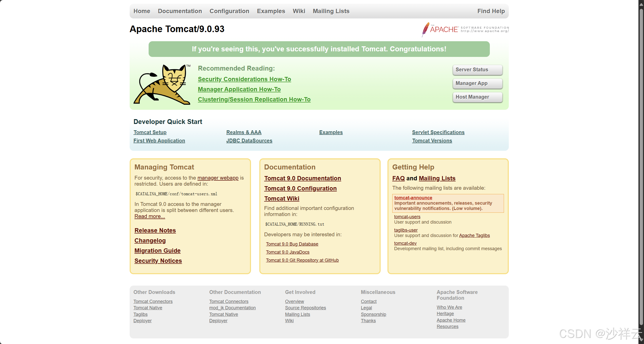Open the Who We Are link
Image resolution: width=644 pixels, height=344 pixels.
[x=449, y=307]
